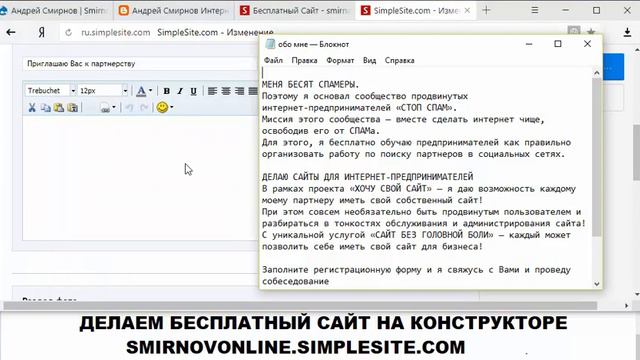The image size is (640, 360).
Task: Open Правка menu in Notepad
Action: point(304,60)
